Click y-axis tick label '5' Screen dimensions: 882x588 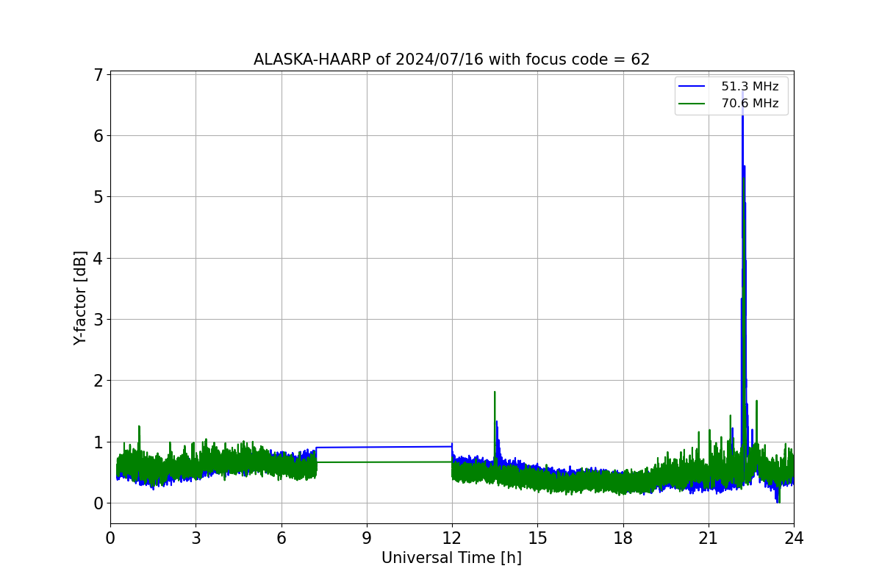(x=98, y=197)
